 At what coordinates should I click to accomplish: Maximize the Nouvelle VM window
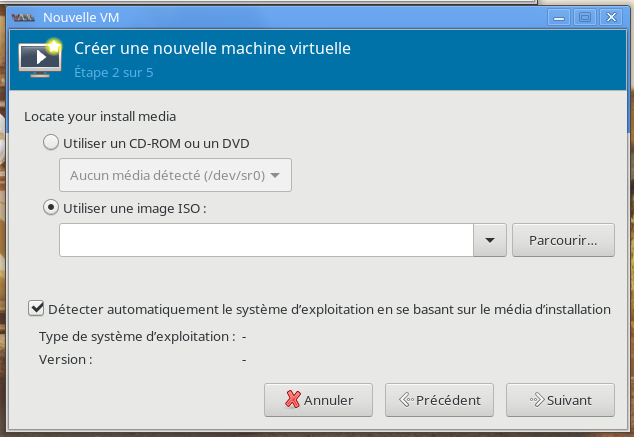click(585, 17)
